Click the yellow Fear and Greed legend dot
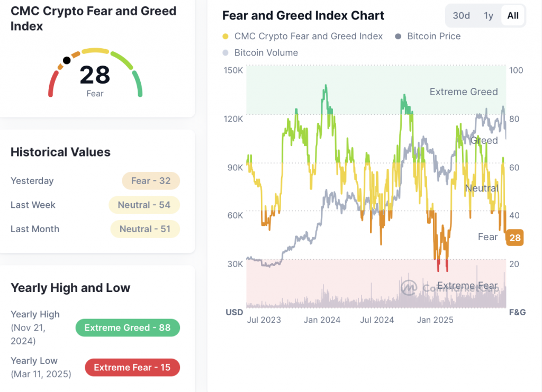Image resolution: width=542 pixels, height=392 pixels. [226, 37]
